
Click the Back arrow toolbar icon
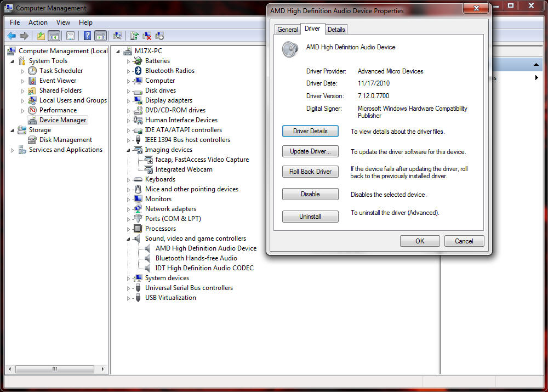[x=12, y=36]
